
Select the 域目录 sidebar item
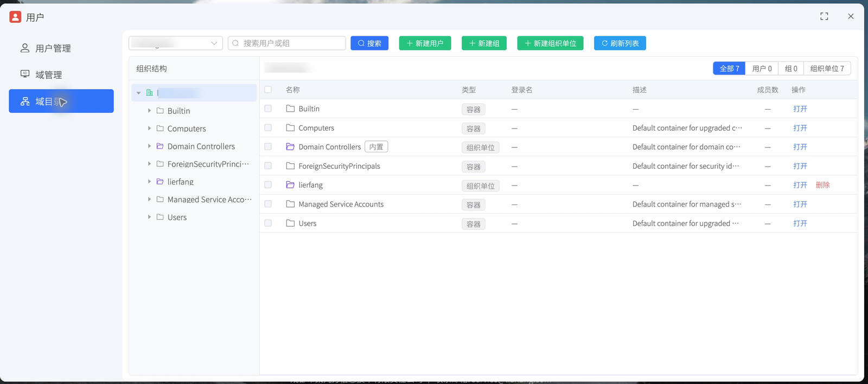click(61, 101)
